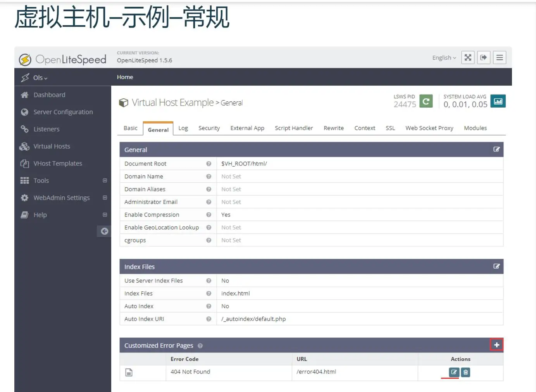
Task: Click the OpenLiteSpeed logo
Action: click(63, 59)
